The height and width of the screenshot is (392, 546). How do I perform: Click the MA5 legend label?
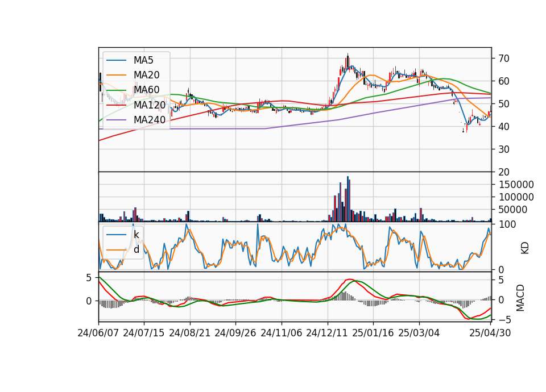point(143,60)
